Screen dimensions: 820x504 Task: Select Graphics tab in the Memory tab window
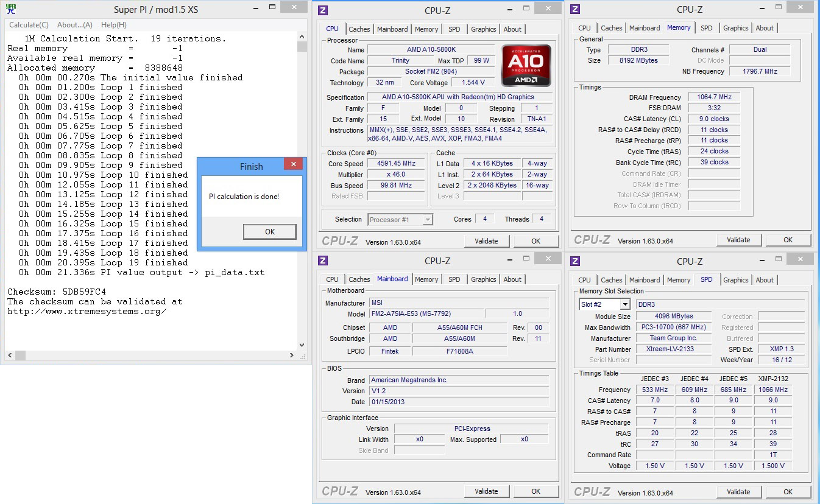click(736, 28)
